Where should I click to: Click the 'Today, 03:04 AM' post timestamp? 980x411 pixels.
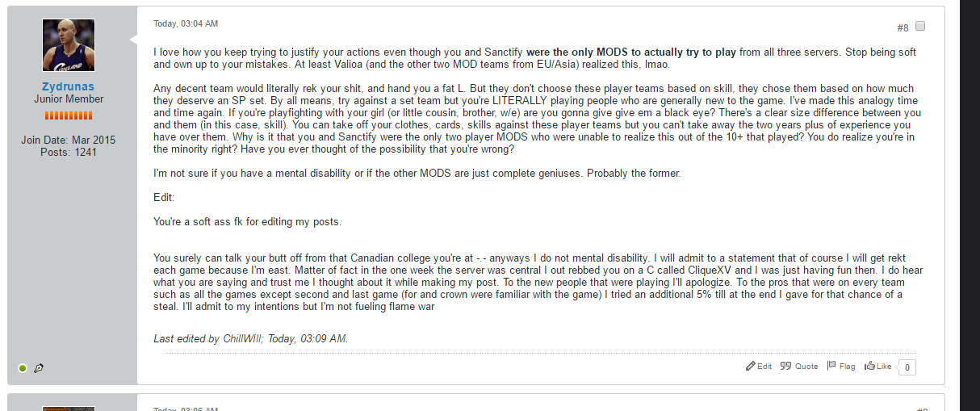point(186,23)
